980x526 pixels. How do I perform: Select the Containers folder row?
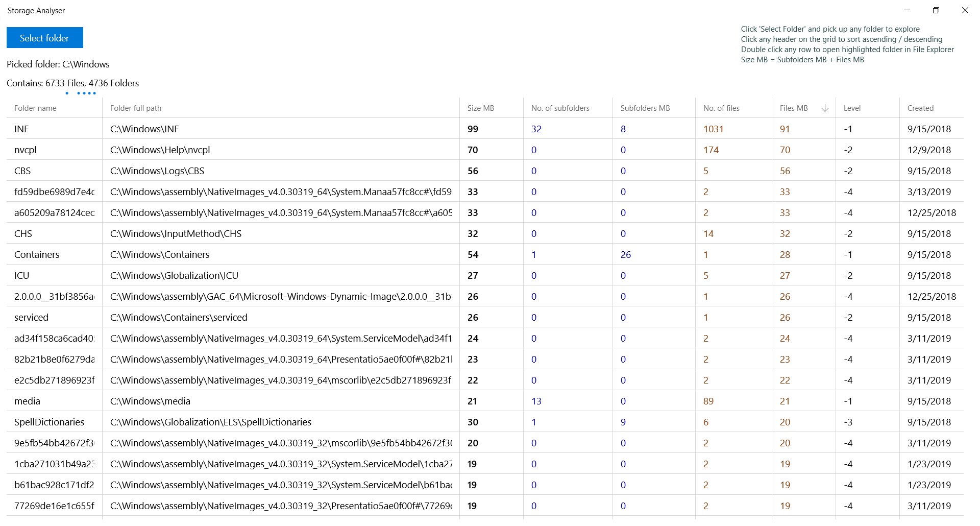pos(37,255)
